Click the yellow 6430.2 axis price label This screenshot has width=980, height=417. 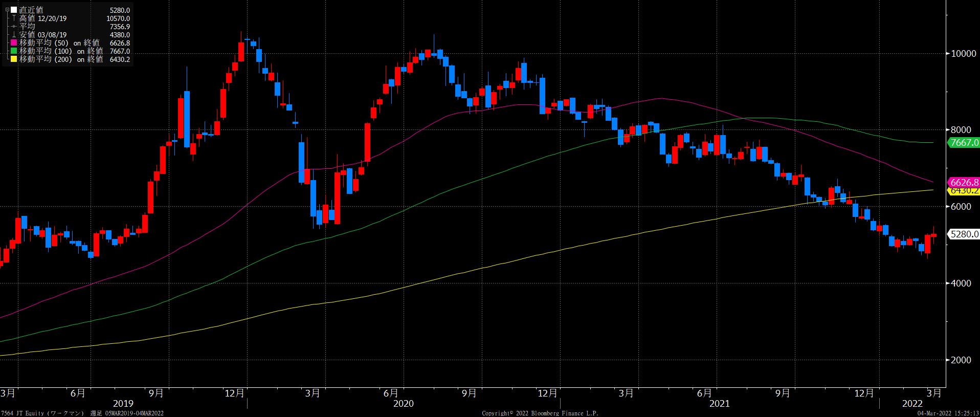(x=964, y=191)
